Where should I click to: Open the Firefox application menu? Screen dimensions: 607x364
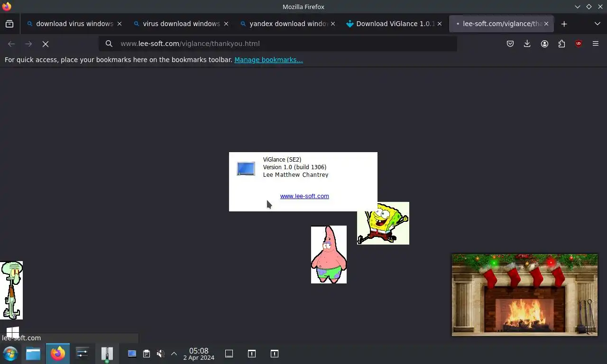(596, 44)
